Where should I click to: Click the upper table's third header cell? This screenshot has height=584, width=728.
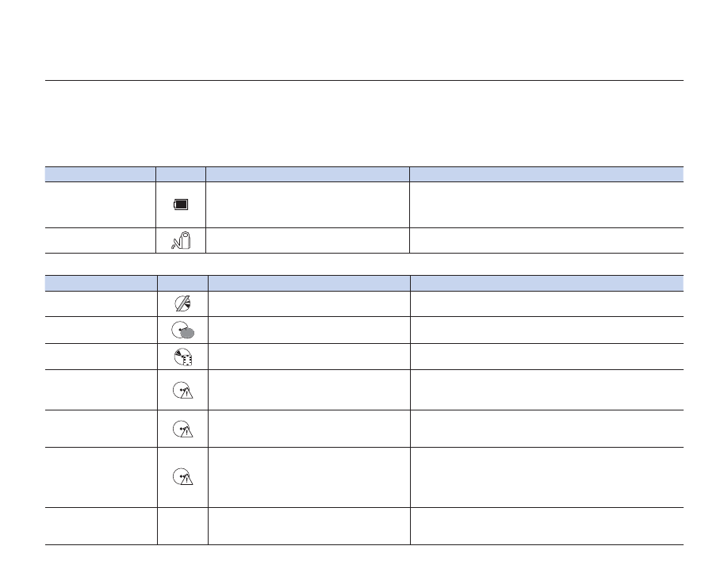click(307, 174)
